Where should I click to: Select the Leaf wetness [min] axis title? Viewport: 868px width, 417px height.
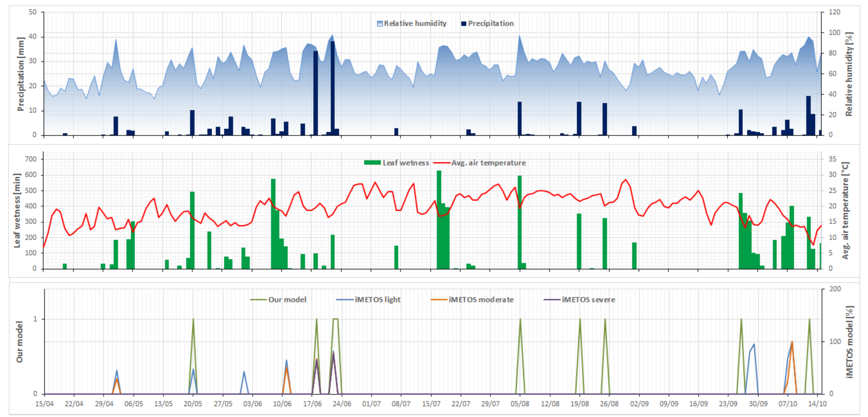tap(17, 211)
